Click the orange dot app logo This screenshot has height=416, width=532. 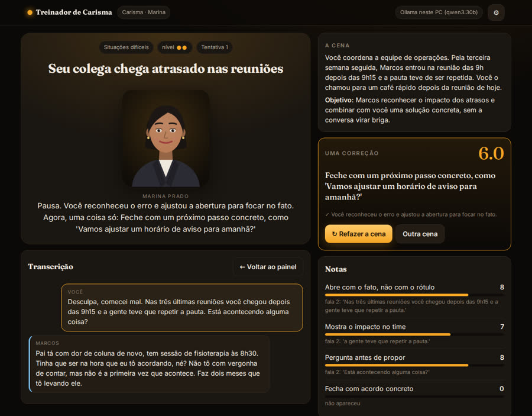pyautogui.click(x=30, y=12)
